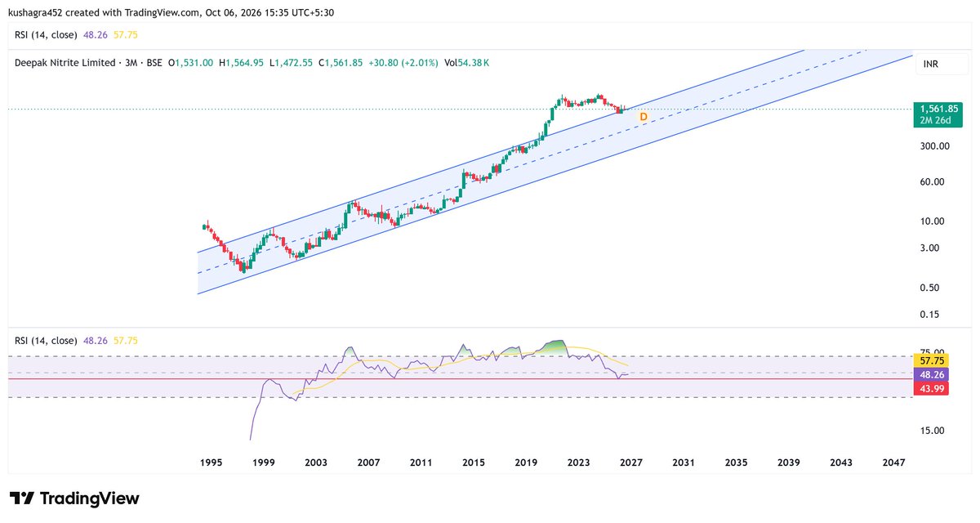The height and width of the screenshot is (523, 980).
Task: Click the 2039 time axis label
Action: 788,463
